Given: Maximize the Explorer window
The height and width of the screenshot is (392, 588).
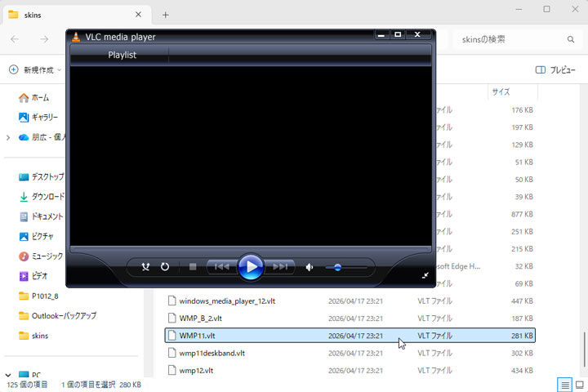Looking at the screenshot, I should tap(546, 9).
